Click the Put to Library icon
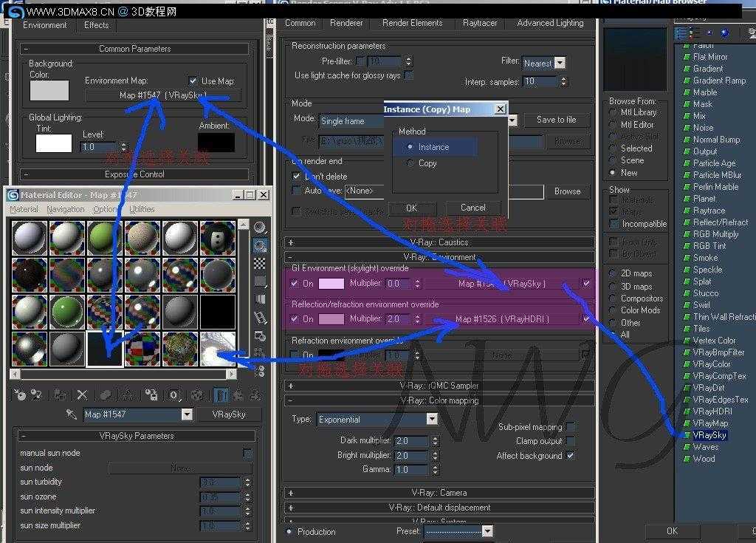756x543 pixels. (151, 395)
